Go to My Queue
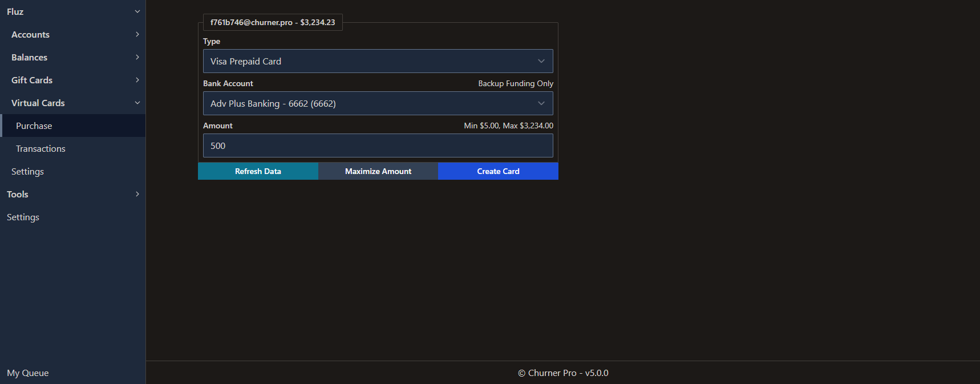This screenshot has width=980, height=384. 28,373
